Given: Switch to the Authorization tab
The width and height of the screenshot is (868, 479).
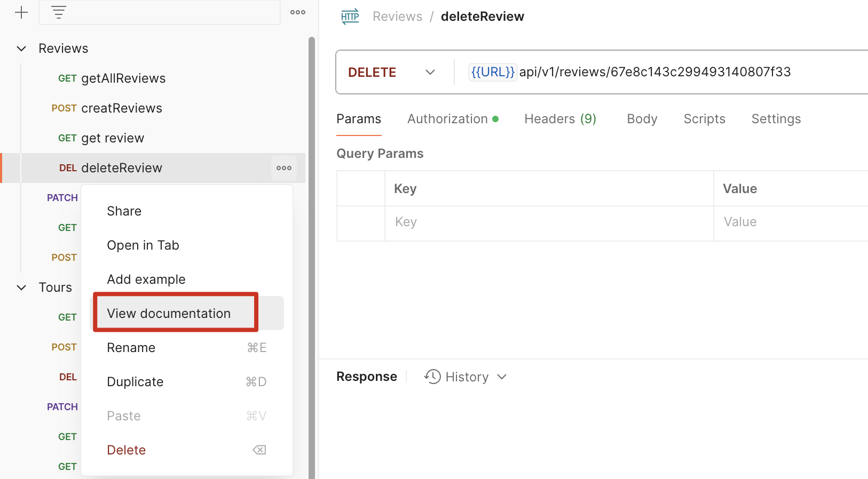Looking at the screenshot, I should point(447,119).
